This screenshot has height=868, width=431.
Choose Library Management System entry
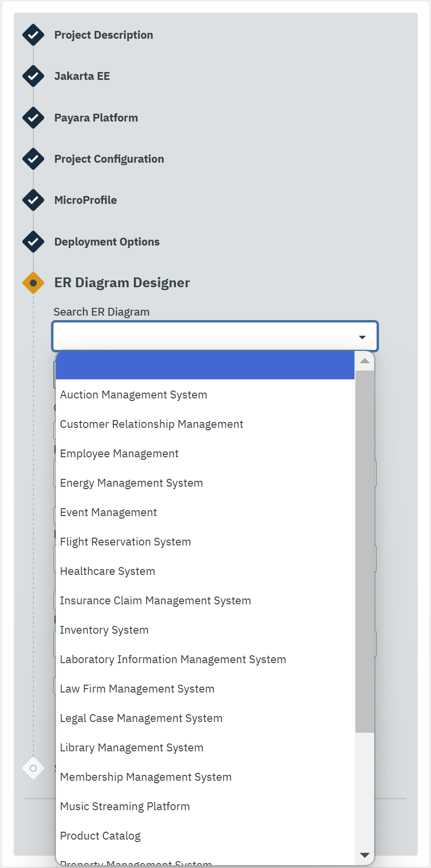pos(131,748)
